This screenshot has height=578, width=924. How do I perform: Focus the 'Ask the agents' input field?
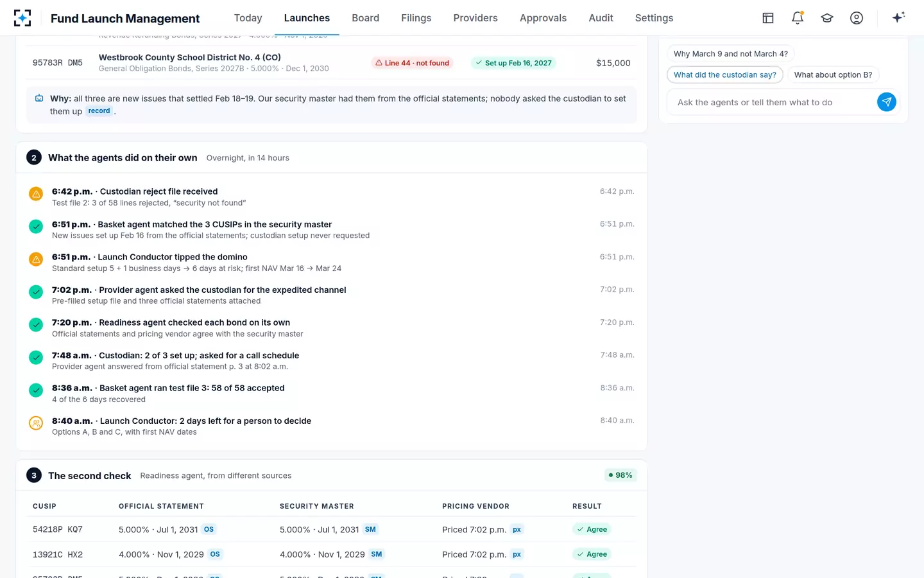(x=773, y=102)
